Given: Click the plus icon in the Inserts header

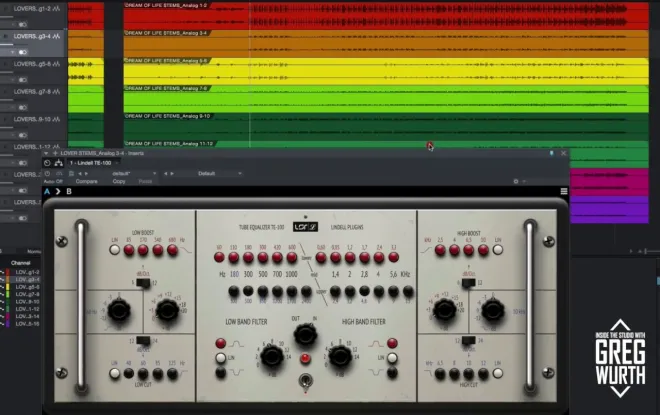Looking at the screenshot, I should (55, 153).
